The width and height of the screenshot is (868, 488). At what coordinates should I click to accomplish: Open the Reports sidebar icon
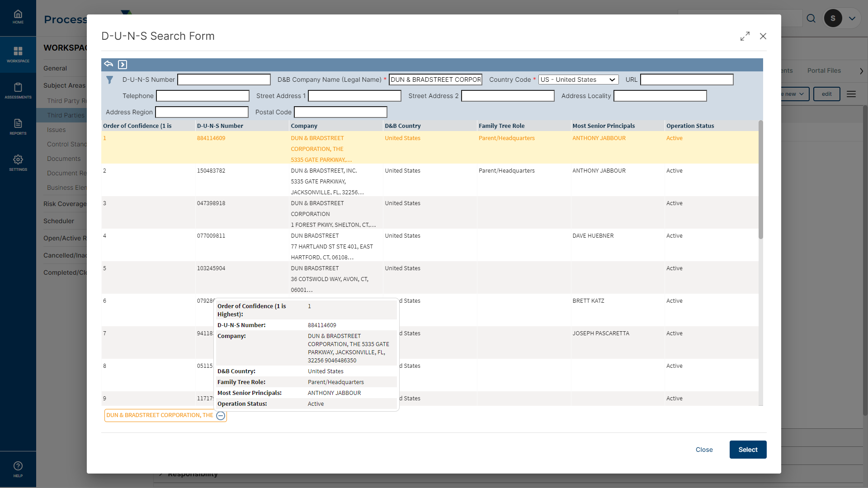pos(18,127)
